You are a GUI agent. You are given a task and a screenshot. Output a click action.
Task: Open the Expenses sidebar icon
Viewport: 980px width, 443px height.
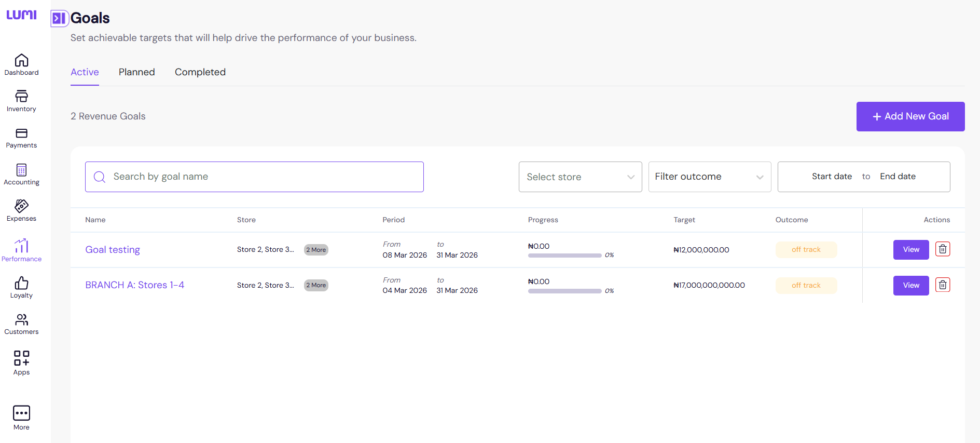(21, 207)
